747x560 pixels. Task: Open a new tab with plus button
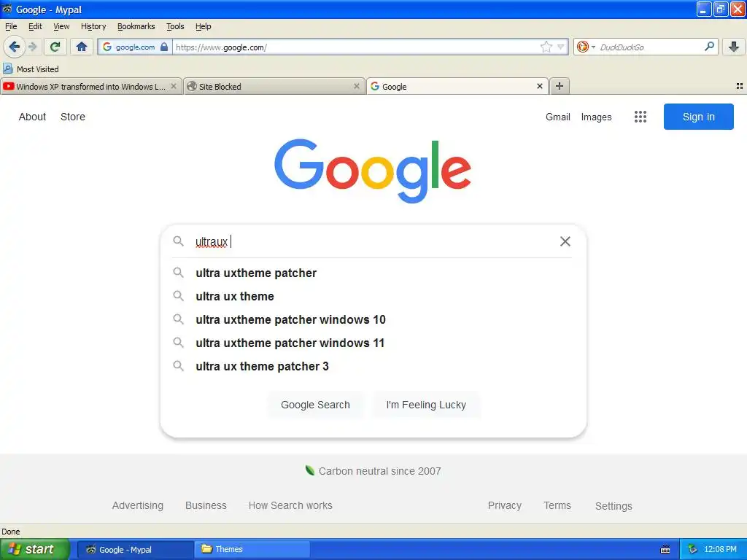pyautogui.click(x=560, y=86)
